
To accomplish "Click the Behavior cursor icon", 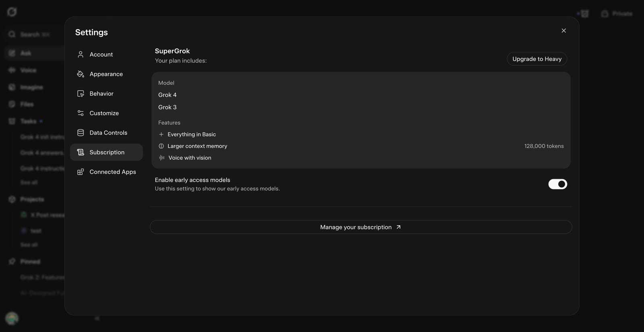I will pyautogui.click(x=80, y=94).
